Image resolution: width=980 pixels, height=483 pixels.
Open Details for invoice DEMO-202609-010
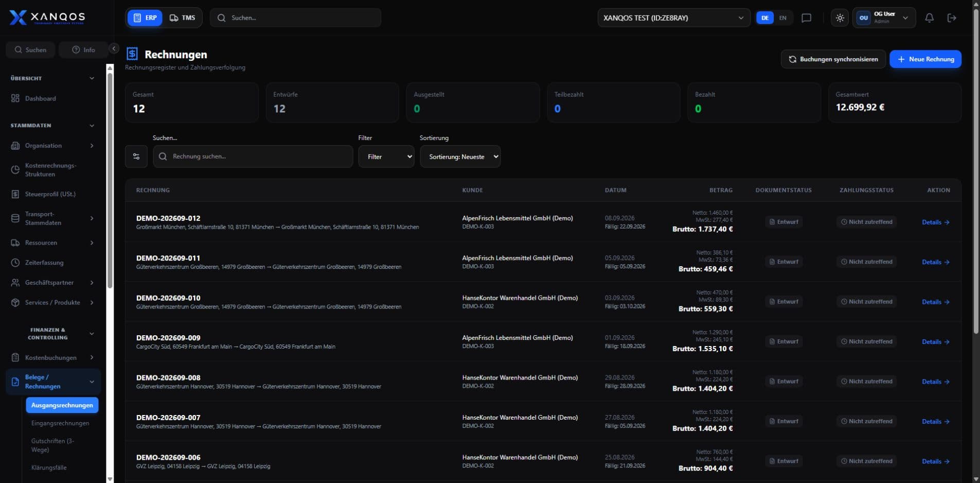click(936, 302)
